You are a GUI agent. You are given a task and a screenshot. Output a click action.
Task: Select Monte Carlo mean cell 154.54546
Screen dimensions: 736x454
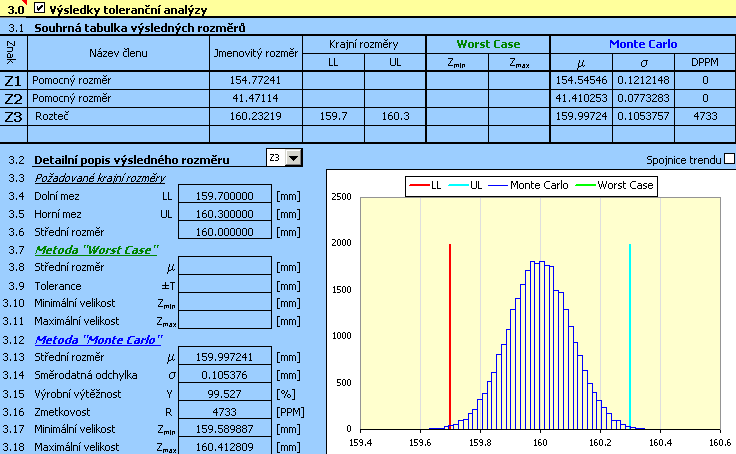[581, 80]
